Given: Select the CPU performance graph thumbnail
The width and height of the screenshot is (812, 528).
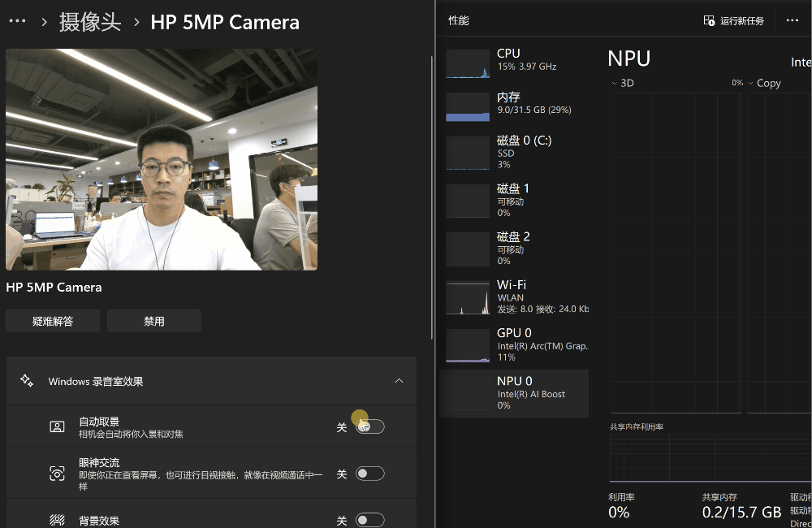Looking at the screenshot, I should [x=468, y=64].
